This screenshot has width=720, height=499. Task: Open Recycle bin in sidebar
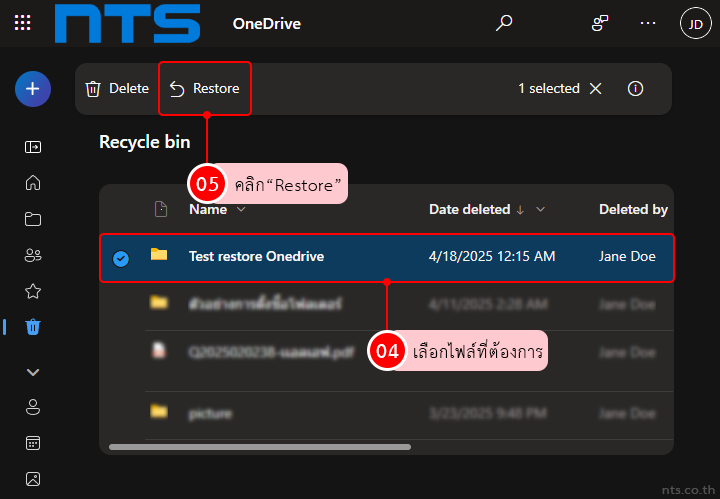(x=33, y=327)
